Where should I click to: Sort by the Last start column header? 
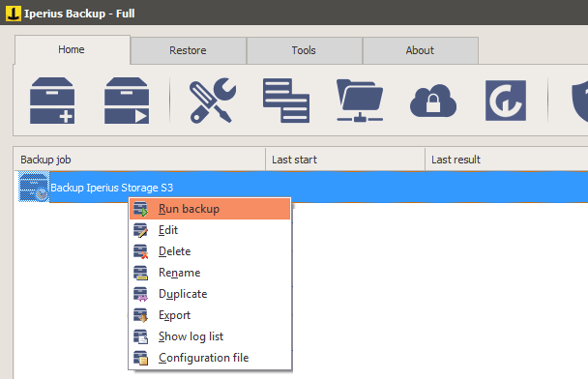(x=345, y=160)
